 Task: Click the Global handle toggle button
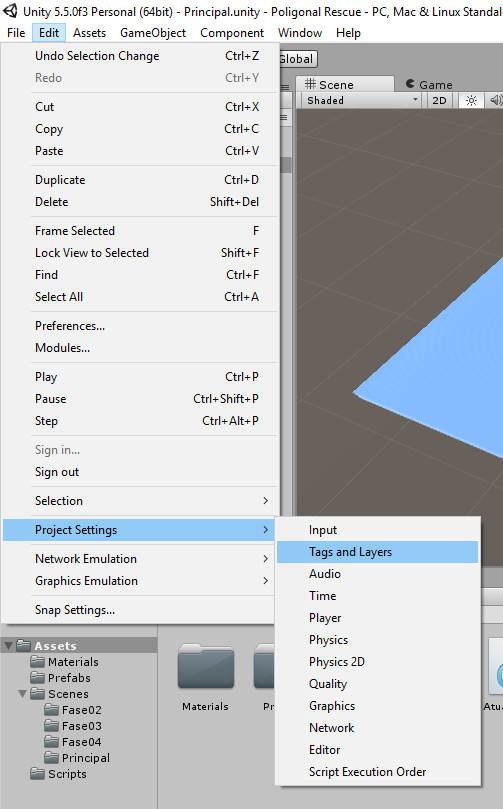[298, 59]
